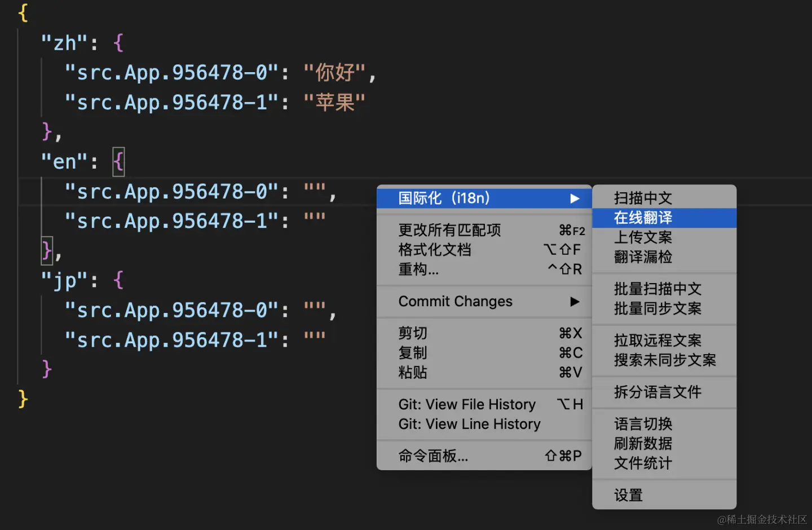
Task: Choose 更改所有匹配项 in the context menu
Action: point(484,230)
